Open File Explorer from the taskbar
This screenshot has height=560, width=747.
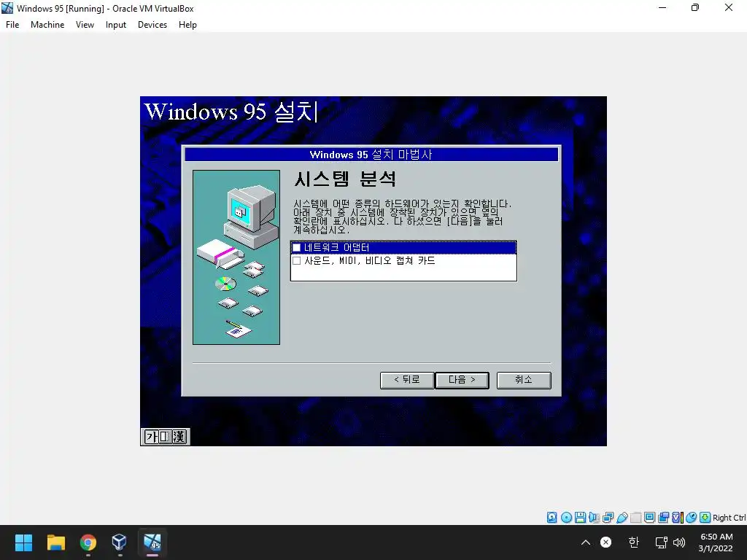click(x=55, y=542)
